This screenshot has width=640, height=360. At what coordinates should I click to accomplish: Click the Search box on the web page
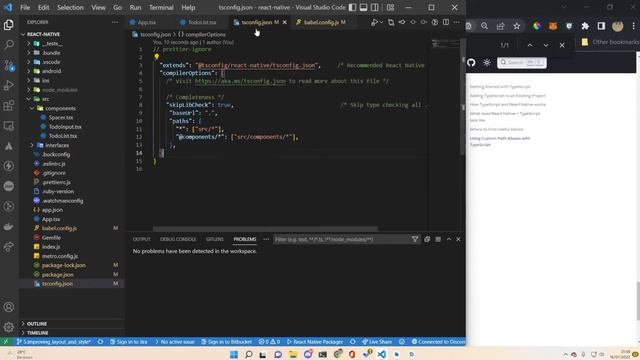pyautogui.click(x=522, y=62)
